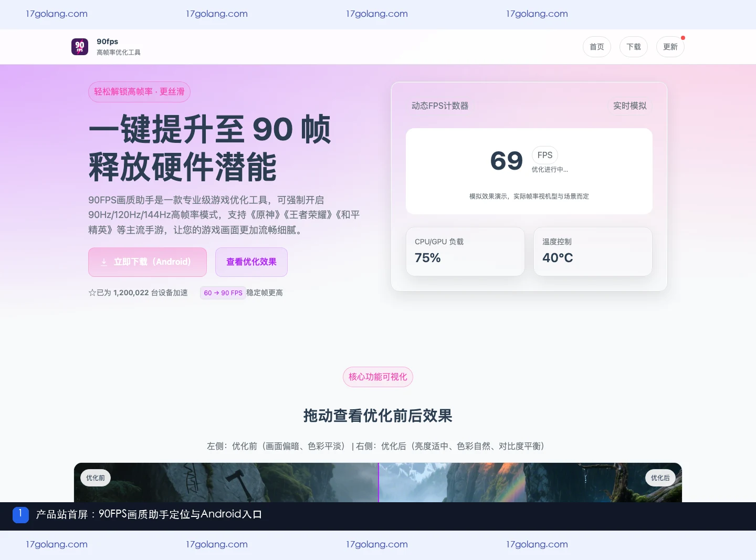Click the 优化后 label on the image
Image resolution: width=756 pixels, height=560 pixels.
[x=660, y=478]
